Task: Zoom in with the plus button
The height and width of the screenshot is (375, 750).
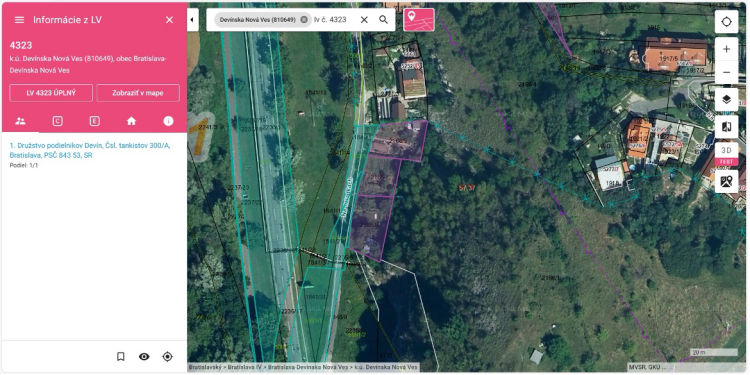Action: 727,49
